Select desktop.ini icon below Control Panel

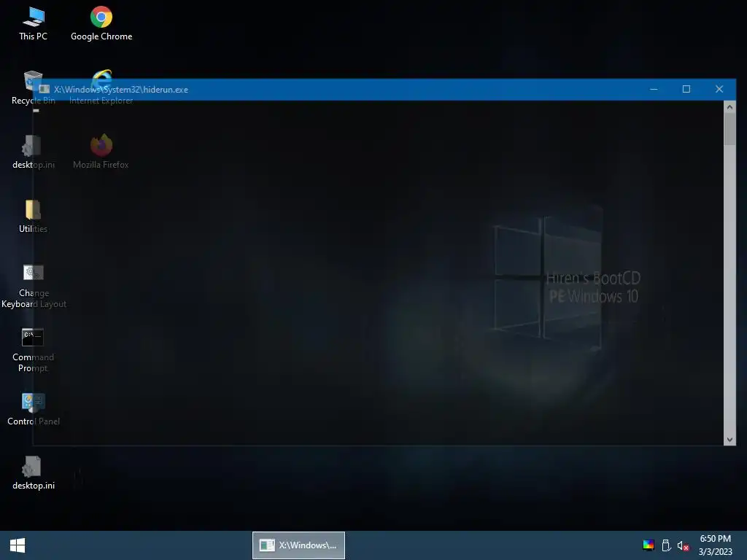click(x=34, y=472)
